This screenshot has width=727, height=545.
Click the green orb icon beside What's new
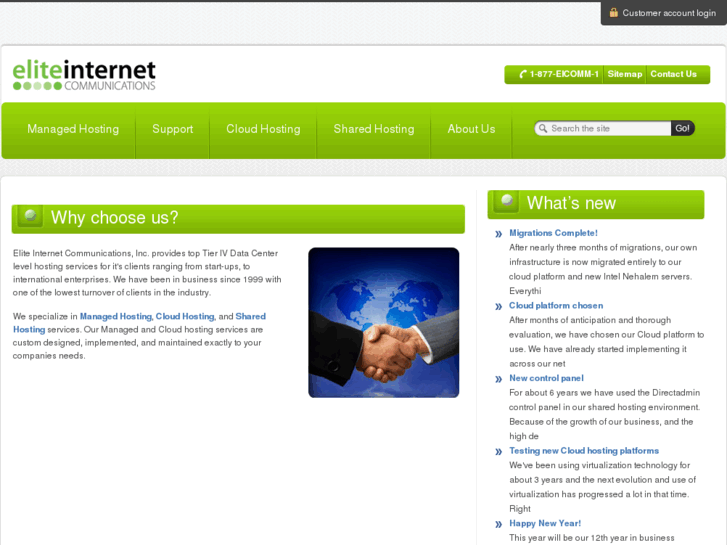pos(507,201)
